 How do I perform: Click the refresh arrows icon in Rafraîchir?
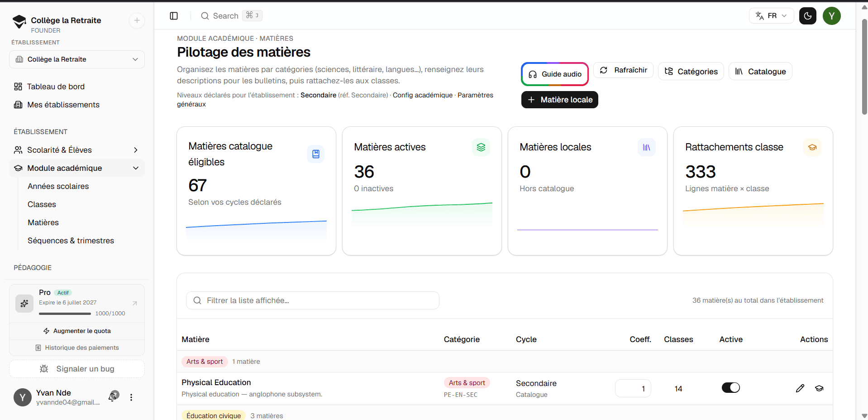click(x=604, y=70)
